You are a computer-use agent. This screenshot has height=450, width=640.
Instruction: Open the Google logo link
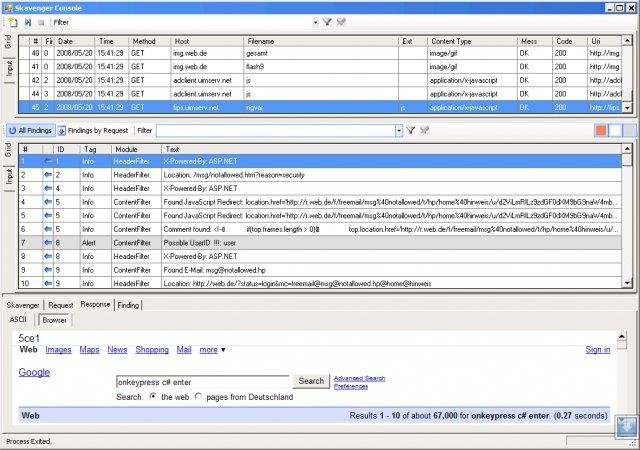(x=34, y=372)
